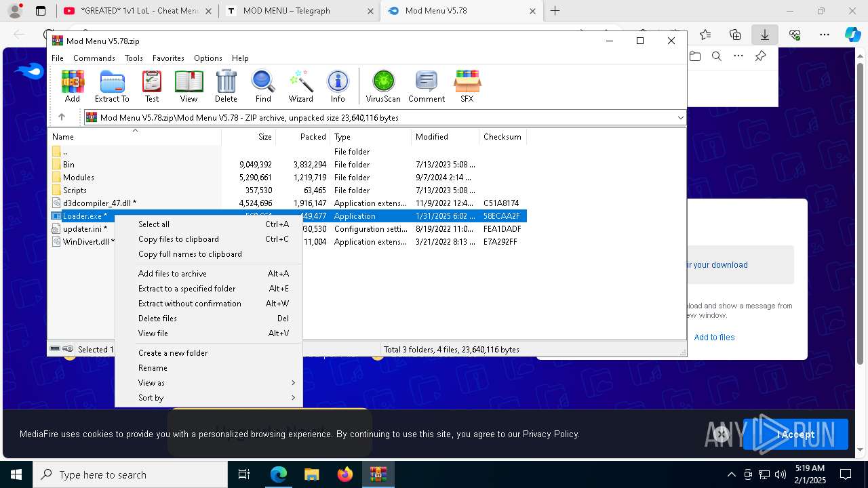Choose Extract to a specified folder
Viewport: 868px width, 488px height.
[x=209, y=289]
